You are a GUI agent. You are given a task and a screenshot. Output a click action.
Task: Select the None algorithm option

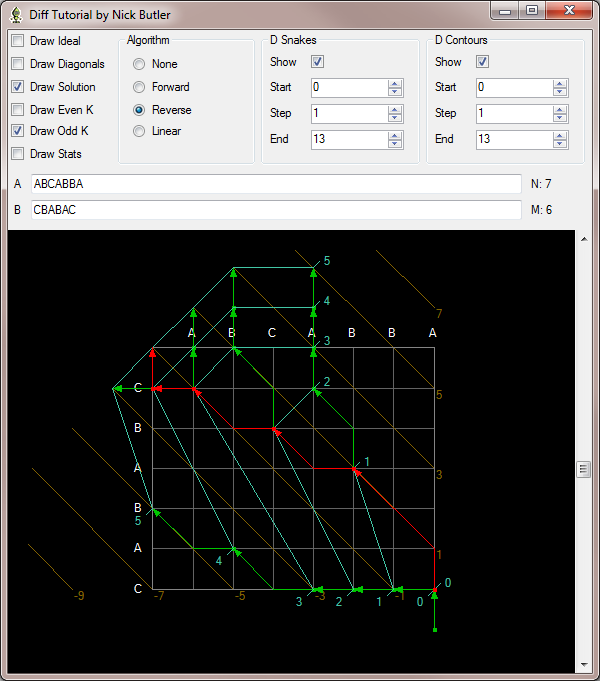point(139,64)
